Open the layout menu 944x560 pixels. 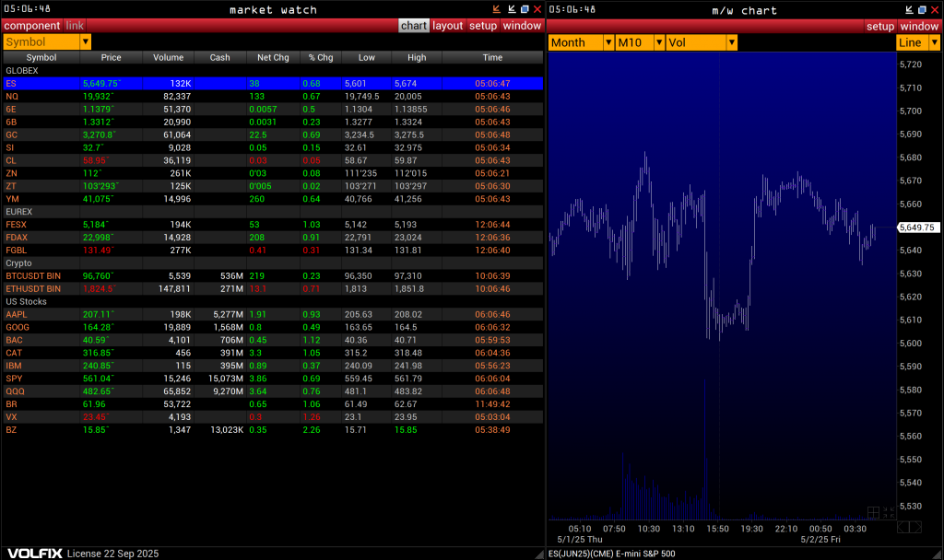(x=447, y=25)
